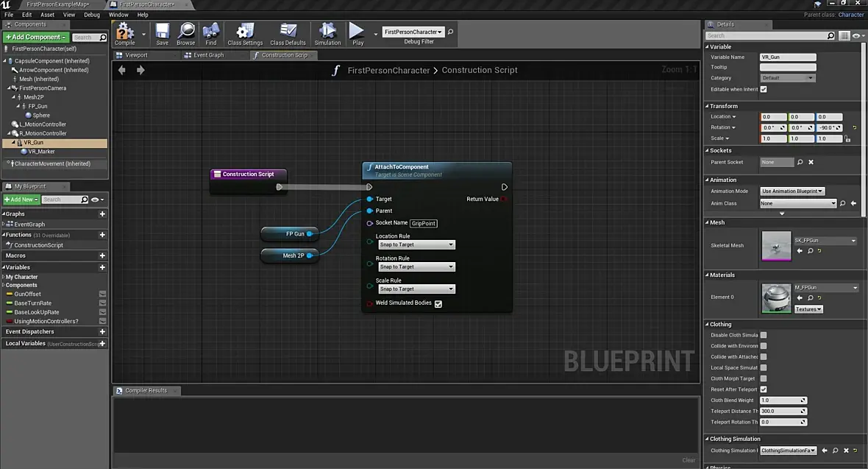Open the Asset menu

48,15
